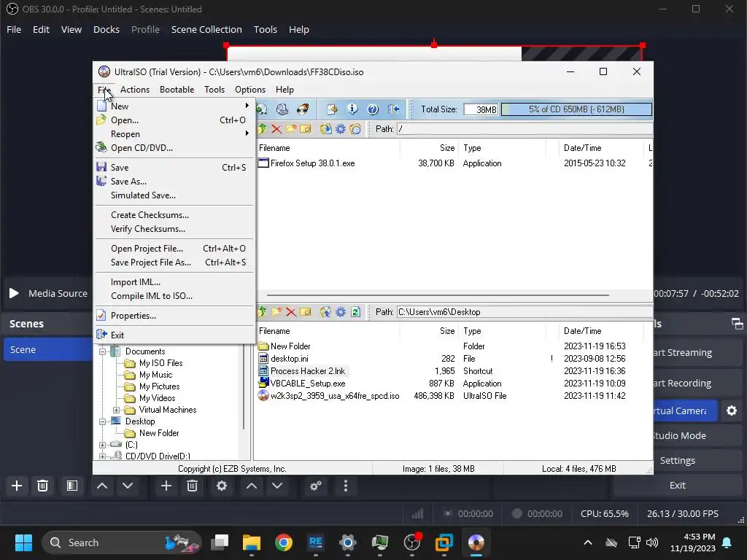
Task: Click the New Folder icon in image pane toolbar
Action: point(291,128)
